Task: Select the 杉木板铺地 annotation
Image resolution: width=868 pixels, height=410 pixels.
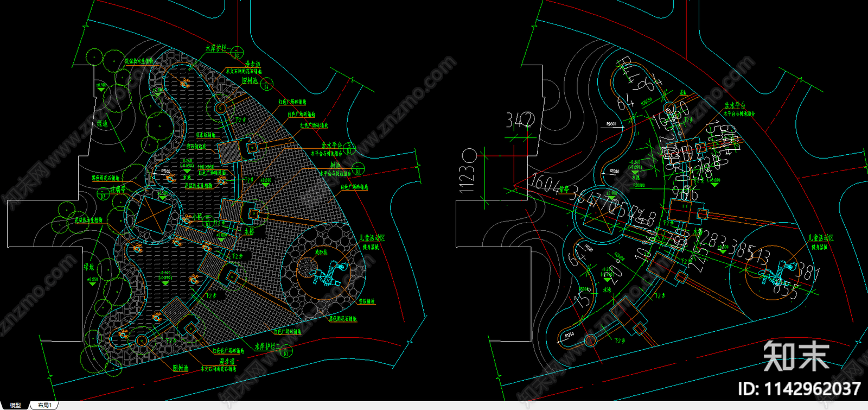Action: tap(206, 135)
